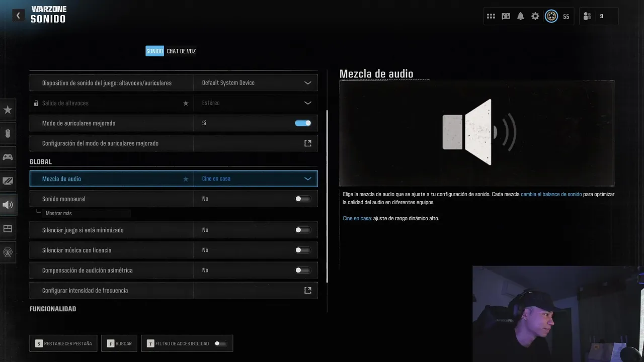Select the audio speaker sidebar icon
The image size is (644, 362).
[x=8, y=205]
